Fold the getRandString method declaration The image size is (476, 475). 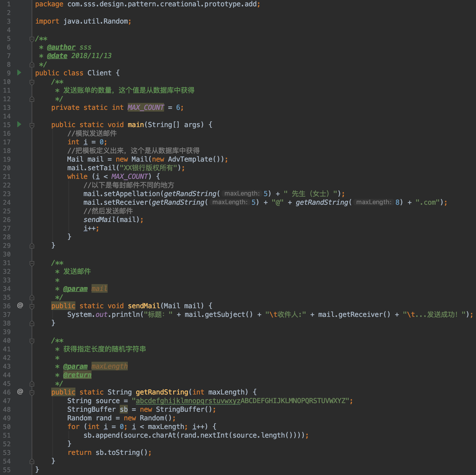32,392
